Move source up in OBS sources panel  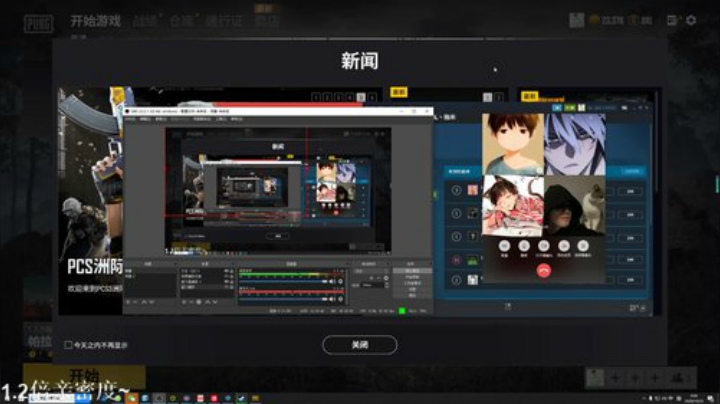pos(208,302)
